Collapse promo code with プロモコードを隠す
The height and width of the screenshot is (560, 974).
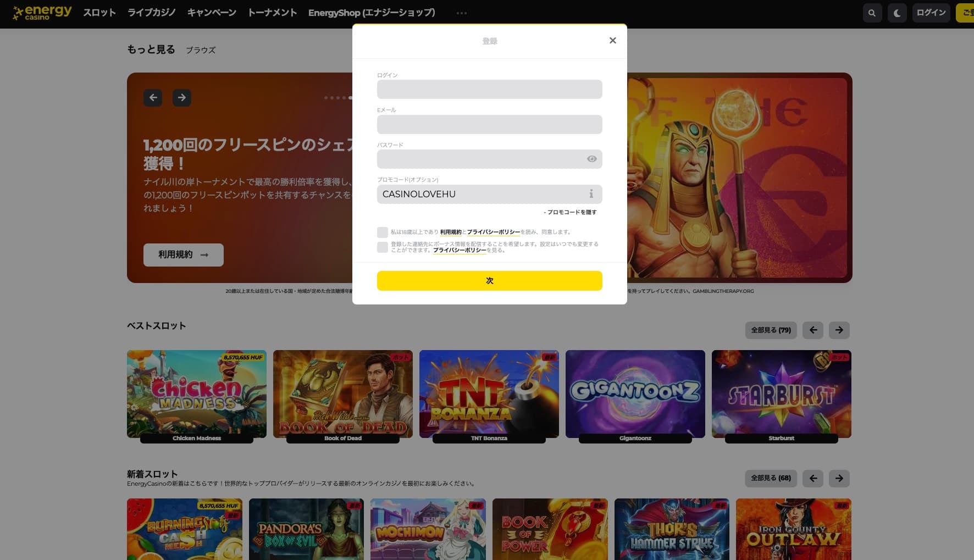point(570,212)
